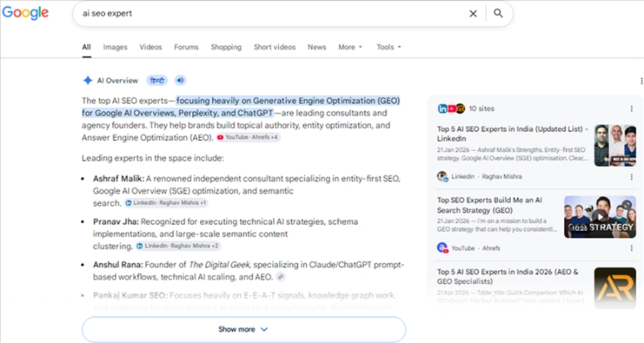Image resolution: width=644 pixels, height=343 pixels.
Task: Expand the More dropdown
Action: coord(350,47)
